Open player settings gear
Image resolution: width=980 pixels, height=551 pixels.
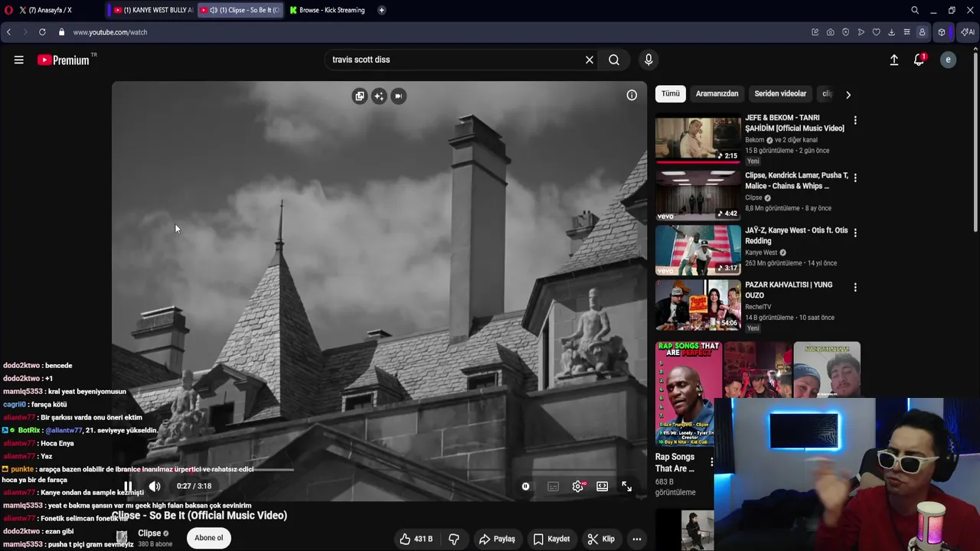(x=578, y=487)
